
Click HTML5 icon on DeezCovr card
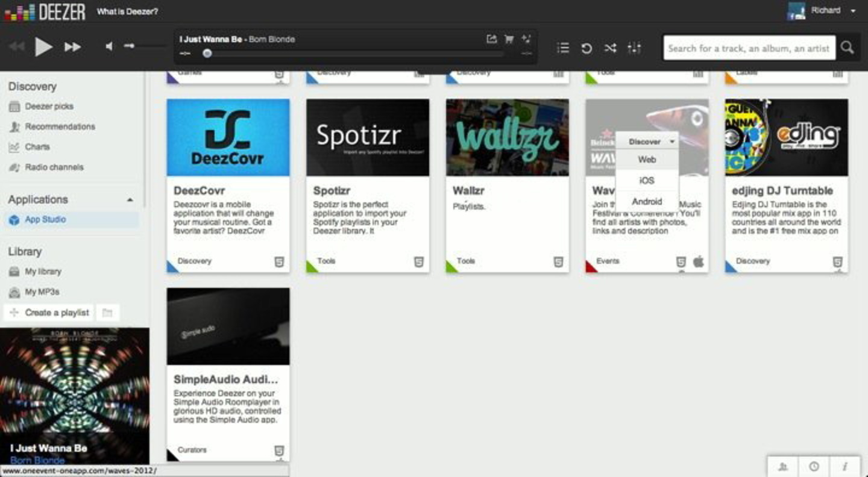[x=279, y=262]
